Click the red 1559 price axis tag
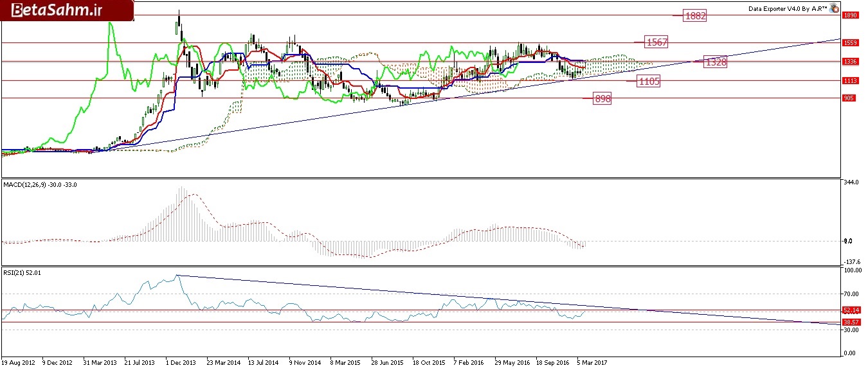The width and height of the screenshot is (868, 370). [x=850, y=42]
